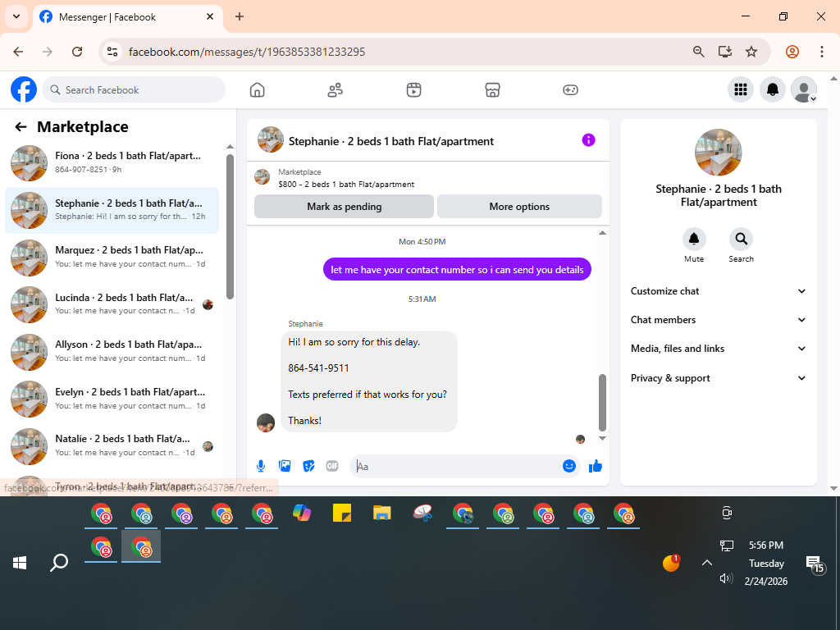This screenshot has width=840, height=630.
Task: Go back using the Marketplace back arrow
Action: coord(21,127)
